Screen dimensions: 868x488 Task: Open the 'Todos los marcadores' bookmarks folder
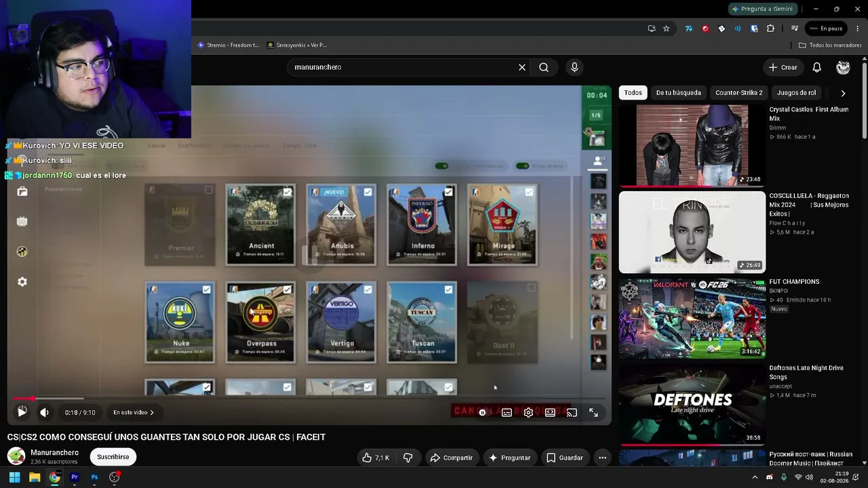pyautogui.click(x=829, y=45)
